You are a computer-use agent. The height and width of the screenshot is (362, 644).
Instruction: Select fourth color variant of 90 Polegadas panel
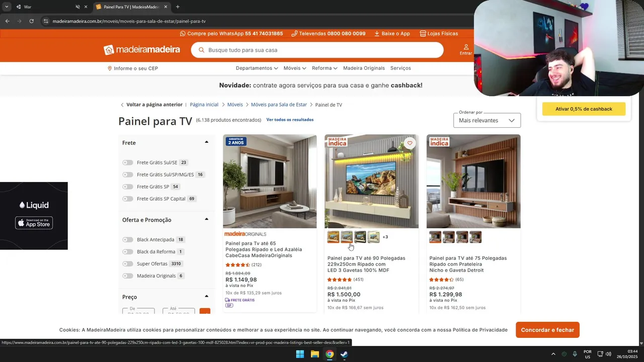[x=373, y=237]
